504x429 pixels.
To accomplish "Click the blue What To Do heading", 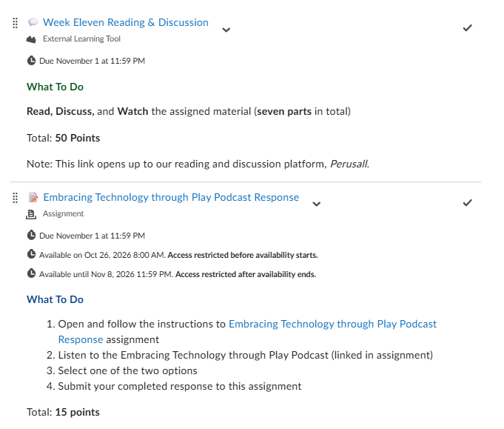I will (55, 299).
